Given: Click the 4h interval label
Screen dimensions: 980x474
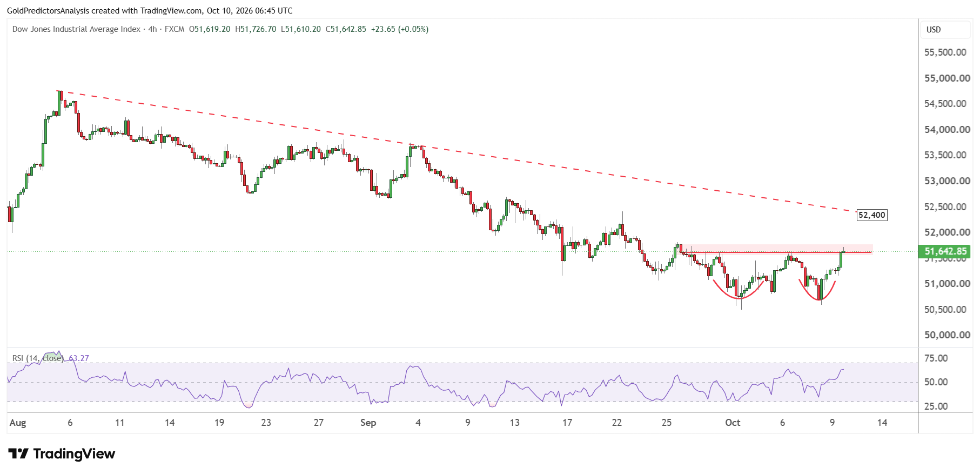Looking at the screenshot, I should pos(153,29).
